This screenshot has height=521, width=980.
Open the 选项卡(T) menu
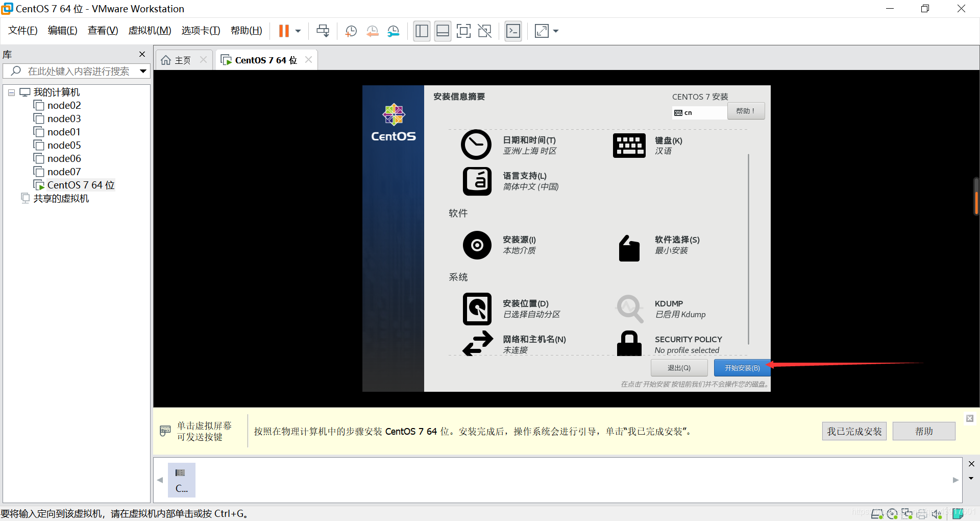201,31
